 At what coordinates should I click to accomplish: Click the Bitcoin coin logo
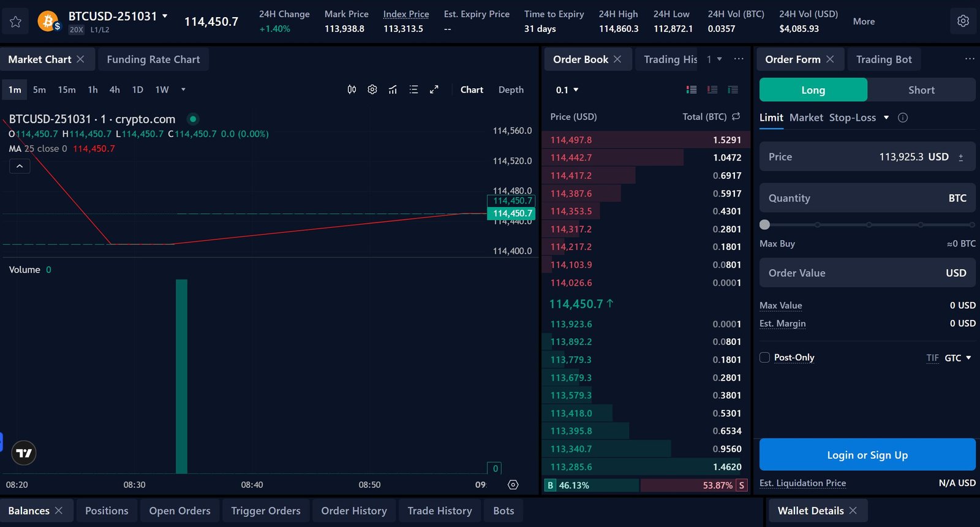coord(48,21)
